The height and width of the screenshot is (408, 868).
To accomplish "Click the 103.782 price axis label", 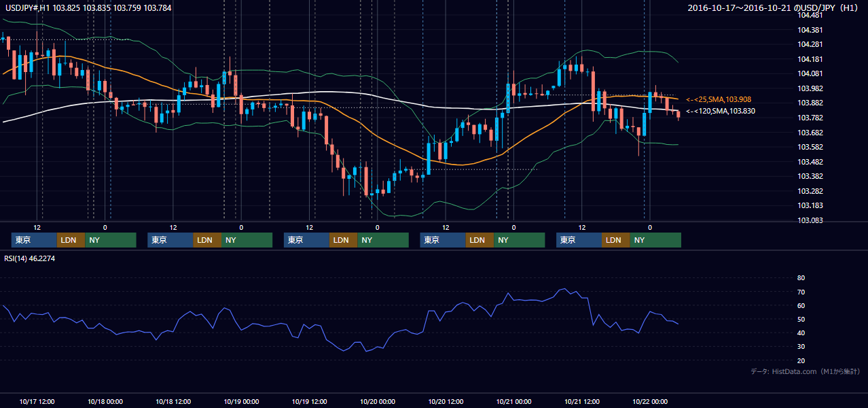I will pos(810,118).
